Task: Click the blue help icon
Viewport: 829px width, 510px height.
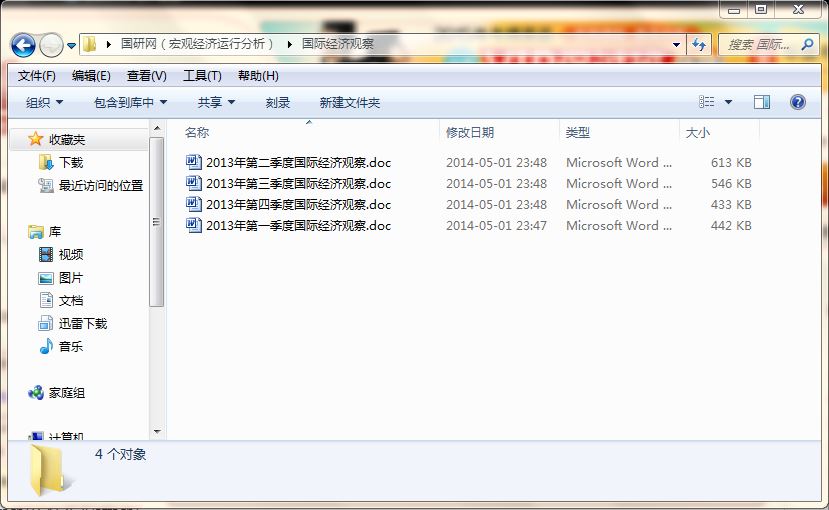Action: 798,101
